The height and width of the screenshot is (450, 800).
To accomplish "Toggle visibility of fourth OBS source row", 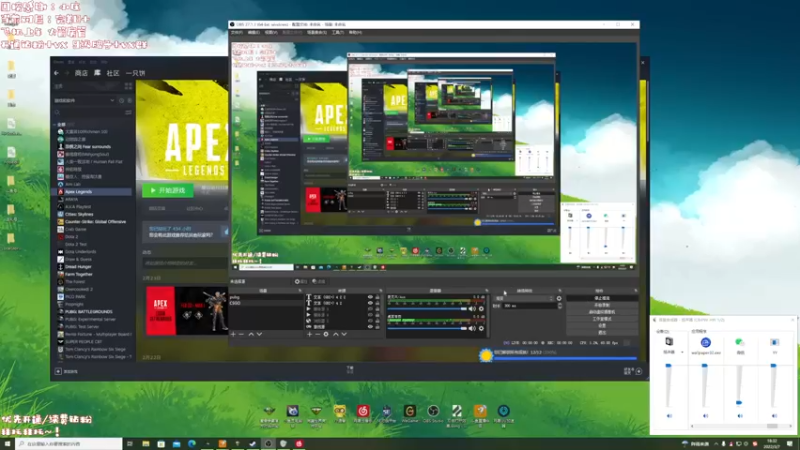I will tap(370, 315).
